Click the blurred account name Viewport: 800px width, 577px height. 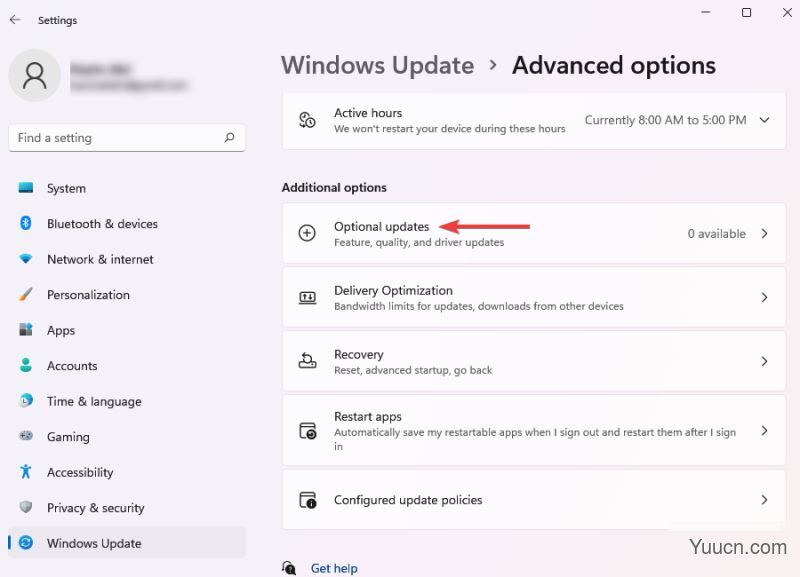pos(101,68)
